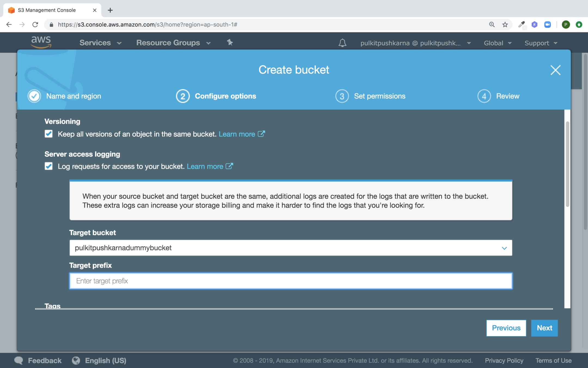Open the notifications bell icon
The image size is (588, 368).
[x=342, y=43]
